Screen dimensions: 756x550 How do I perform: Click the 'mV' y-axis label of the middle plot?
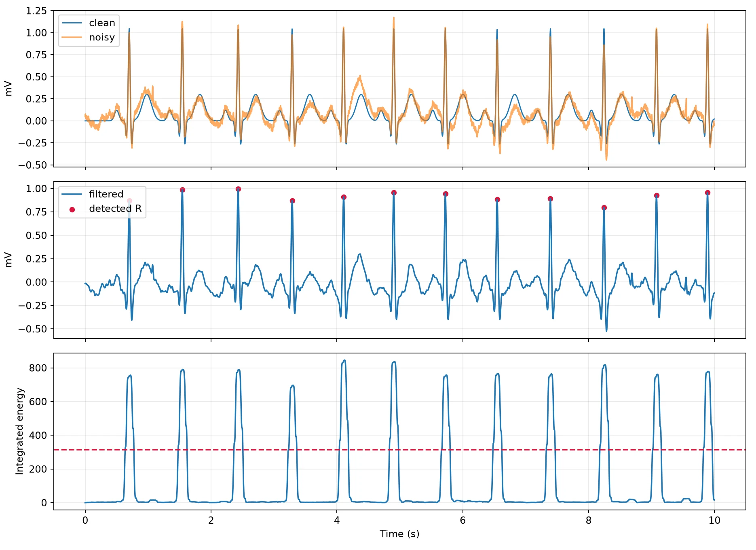pyautogui.click(x=8, y=260)
